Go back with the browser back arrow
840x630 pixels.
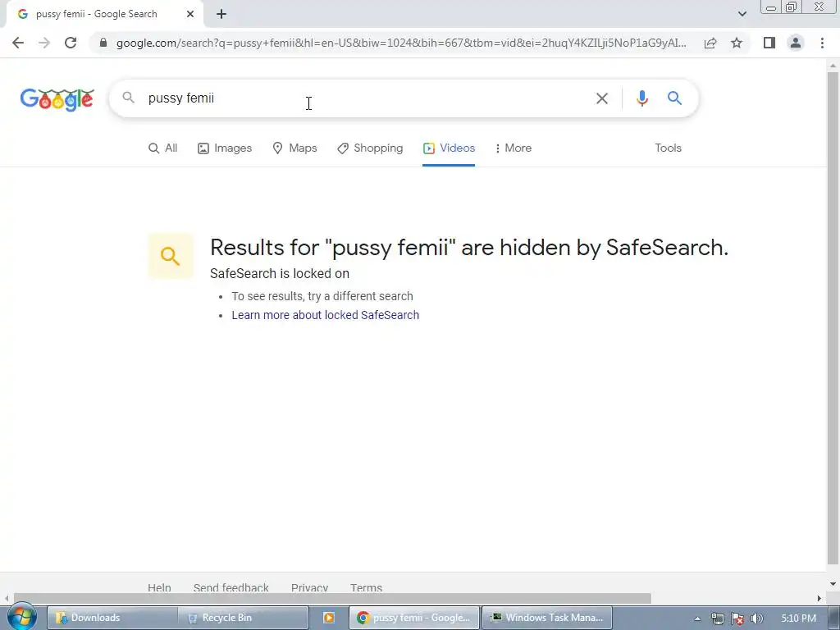[x=18, y=43]
